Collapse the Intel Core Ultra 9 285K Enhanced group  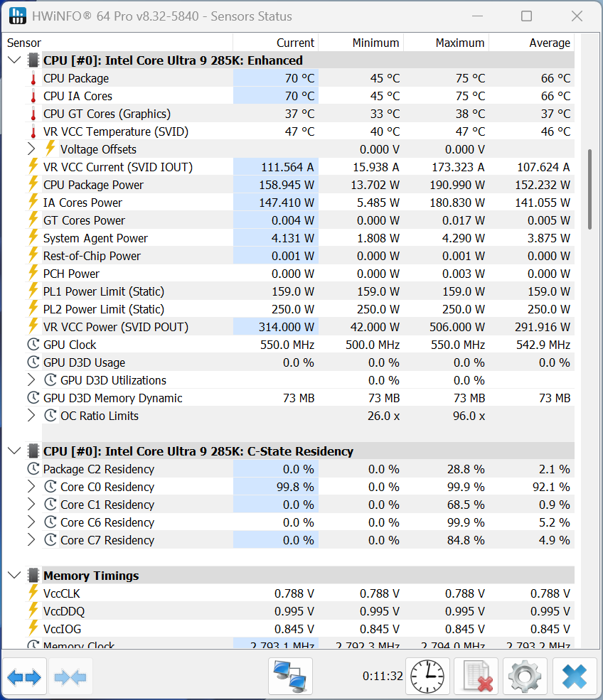[x=14, y=60]
